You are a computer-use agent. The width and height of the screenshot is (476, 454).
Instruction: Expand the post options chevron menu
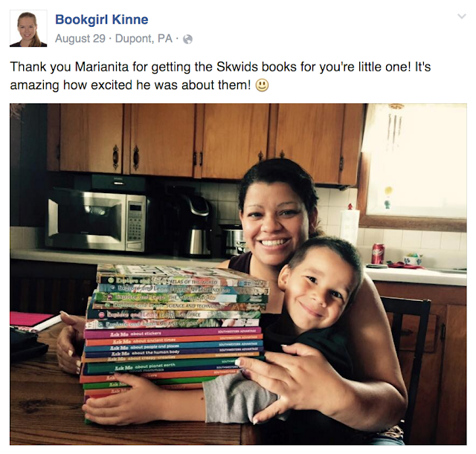(462, 16)
